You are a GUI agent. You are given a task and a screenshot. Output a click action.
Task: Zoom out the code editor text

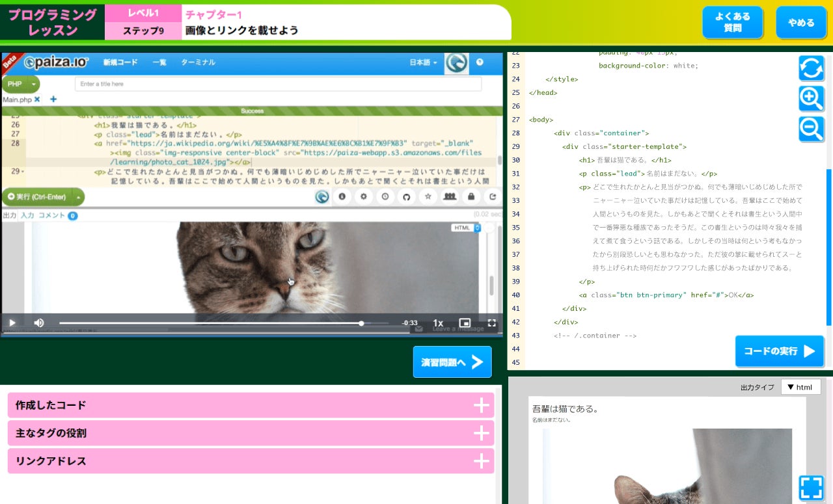(812, 129)
